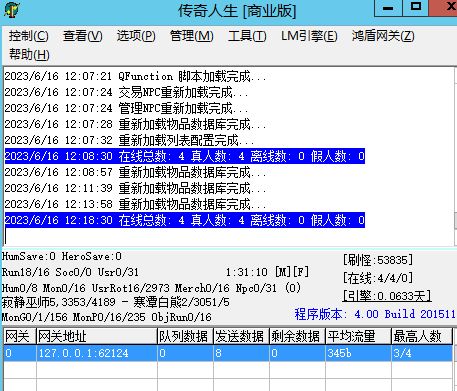Open the 查看(V) menu
Image resolution: width=457 pixels, height=391 pixels.
tap(83, 36)
